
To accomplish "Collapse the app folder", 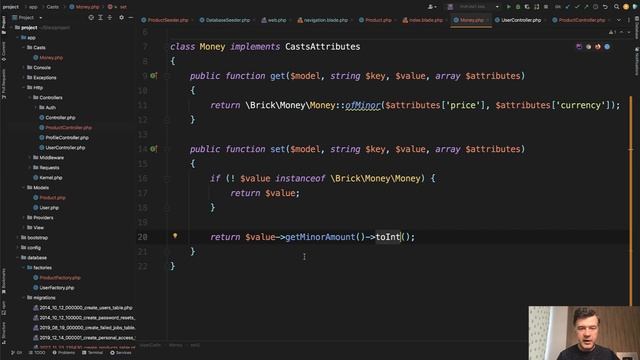I will pos(18,38).
